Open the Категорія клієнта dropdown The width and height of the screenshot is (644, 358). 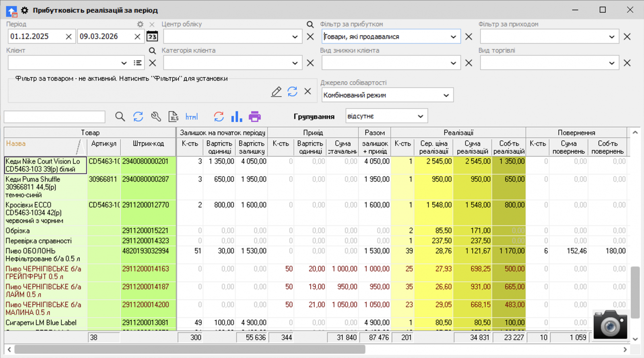point(295,63)
